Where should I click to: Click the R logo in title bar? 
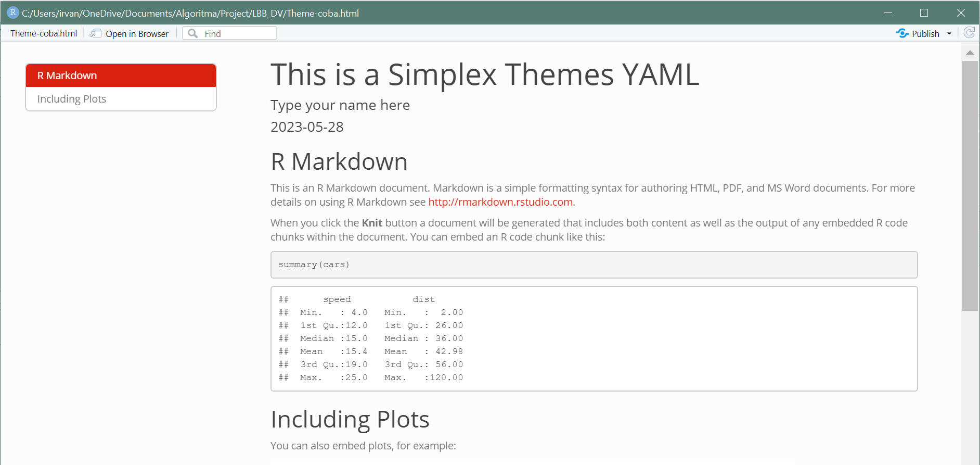pos(12,12)
